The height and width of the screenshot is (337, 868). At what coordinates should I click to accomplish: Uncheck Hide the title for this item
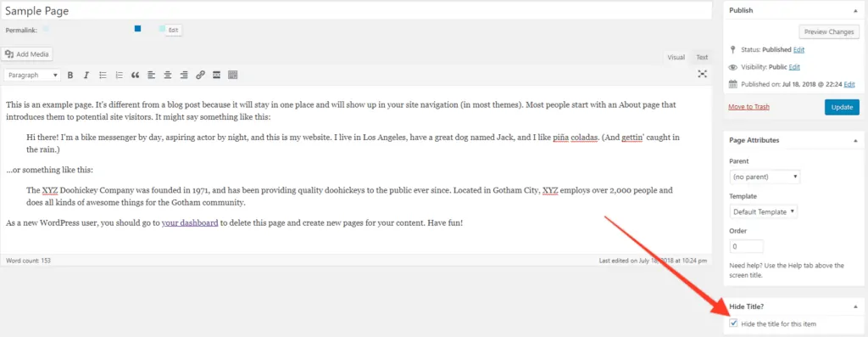pyautogui.click(x=734, y=323)
